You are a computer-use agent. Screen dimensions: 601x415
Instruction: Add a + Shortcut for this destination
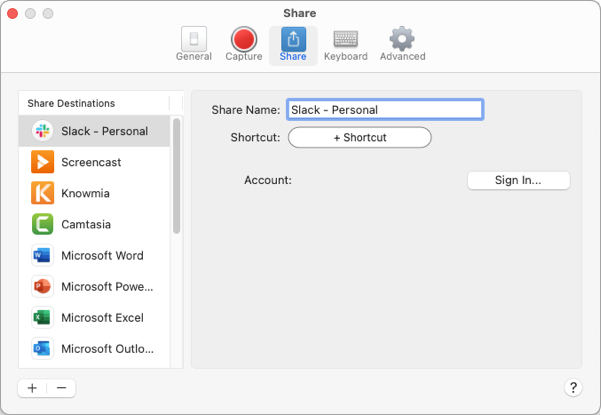point(360,138)
